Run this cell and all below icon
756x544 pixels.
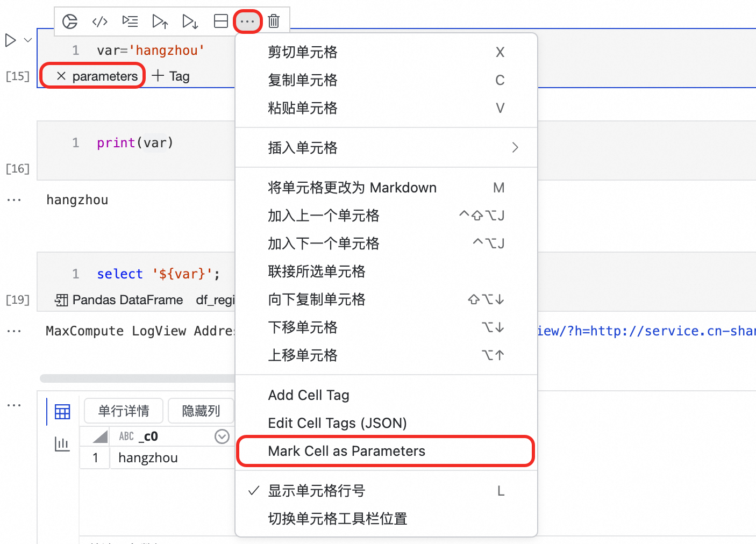[190, 22]
